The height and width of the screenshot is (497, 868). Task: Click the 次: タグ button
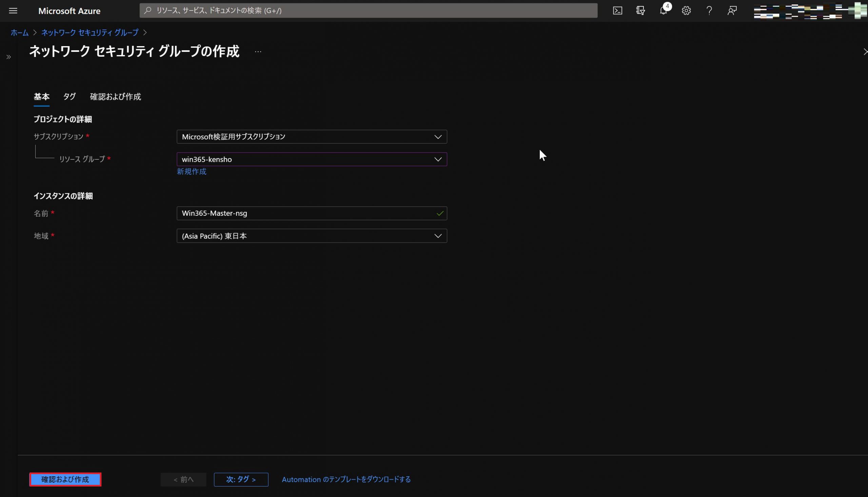point(241,479)
